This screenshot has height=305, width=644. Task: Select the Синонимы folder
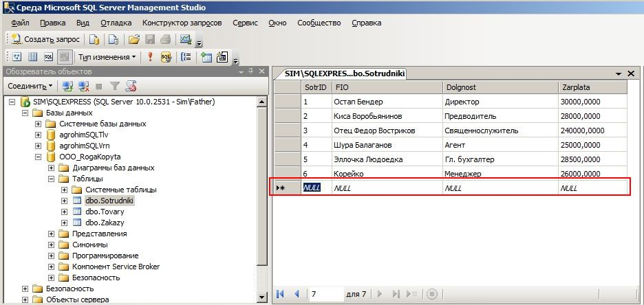(90, 245)
